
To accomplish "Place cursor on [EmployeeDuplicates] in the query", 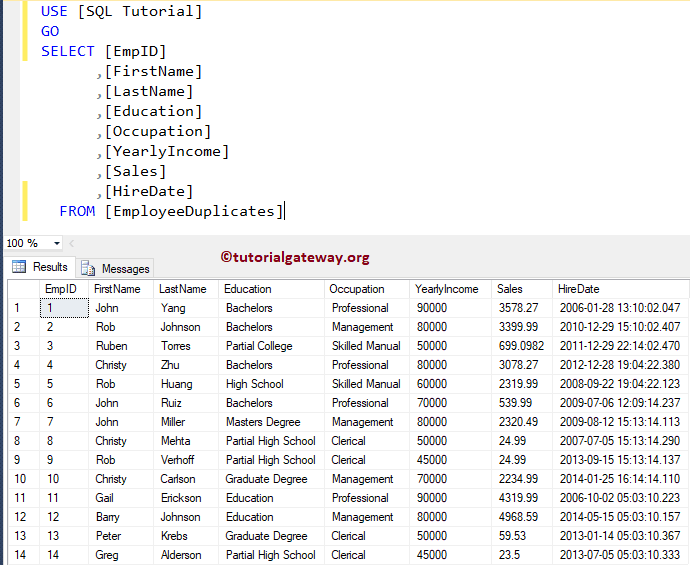I will tap(194, 211).
